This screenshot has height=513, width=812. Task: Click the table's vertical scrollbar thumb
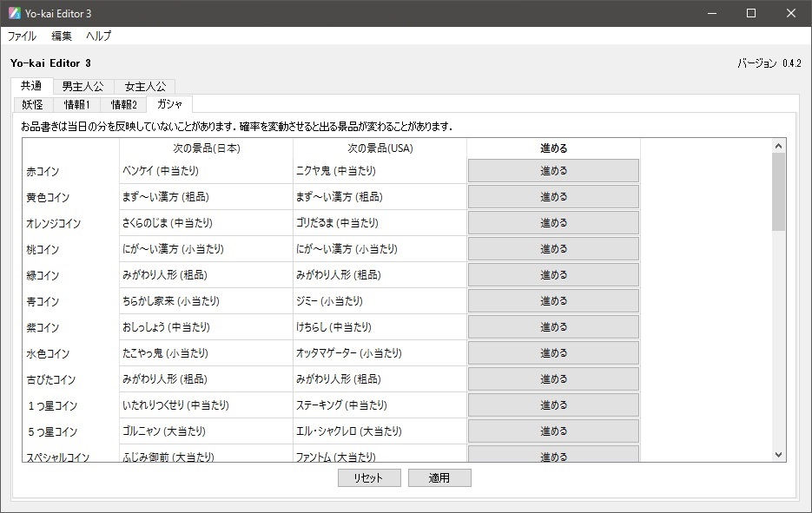(x=778, y=192)
